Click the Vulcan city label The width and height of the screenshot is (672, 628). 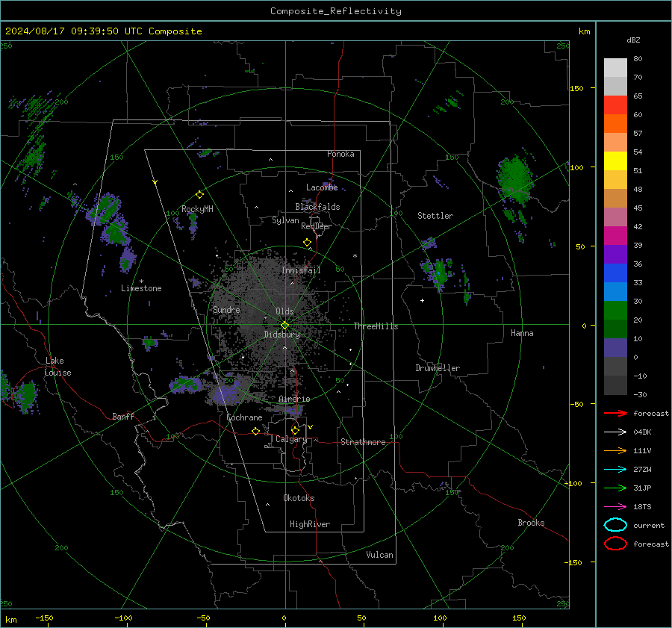point(380,555)
